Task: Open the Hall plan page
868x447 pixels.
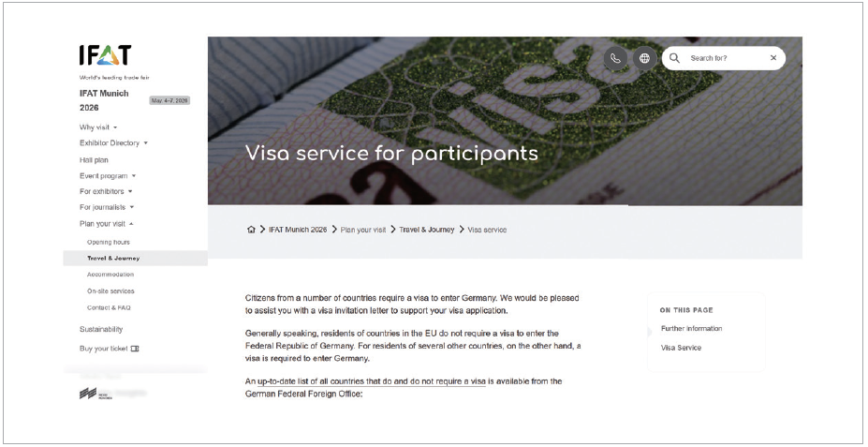Action: [94, 159]
